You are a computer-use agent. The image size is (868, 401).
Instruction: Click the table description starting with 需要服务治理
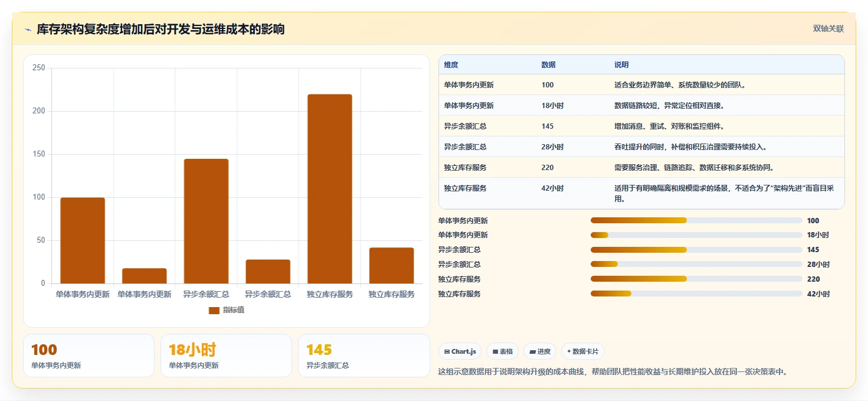coord(695,168)
